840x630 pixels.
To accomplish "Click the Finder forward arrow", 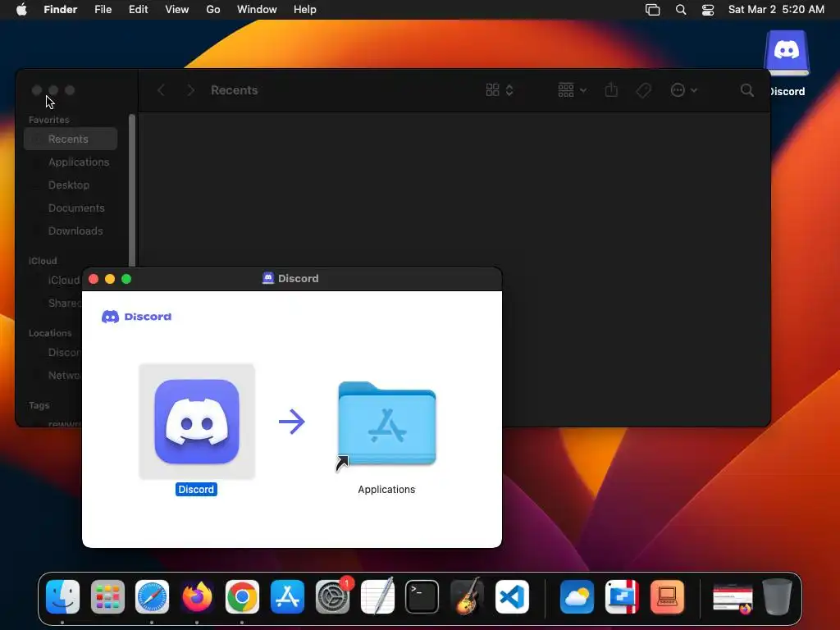I will point(190,90).
